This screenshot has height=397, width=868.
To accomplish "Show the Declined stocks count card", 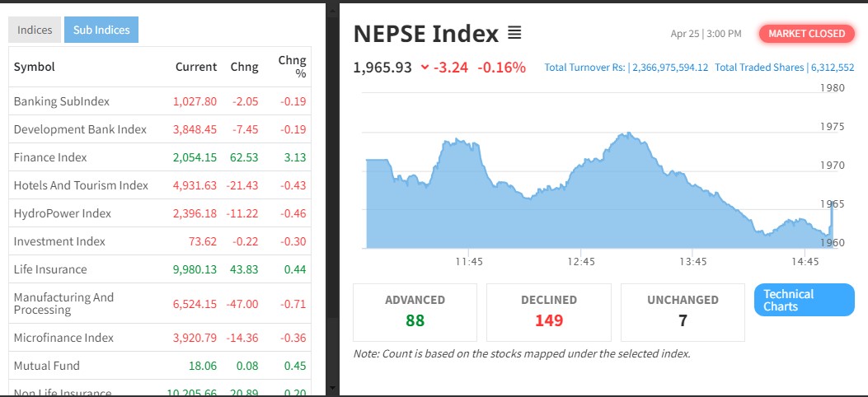I will [x=549, y=312].
